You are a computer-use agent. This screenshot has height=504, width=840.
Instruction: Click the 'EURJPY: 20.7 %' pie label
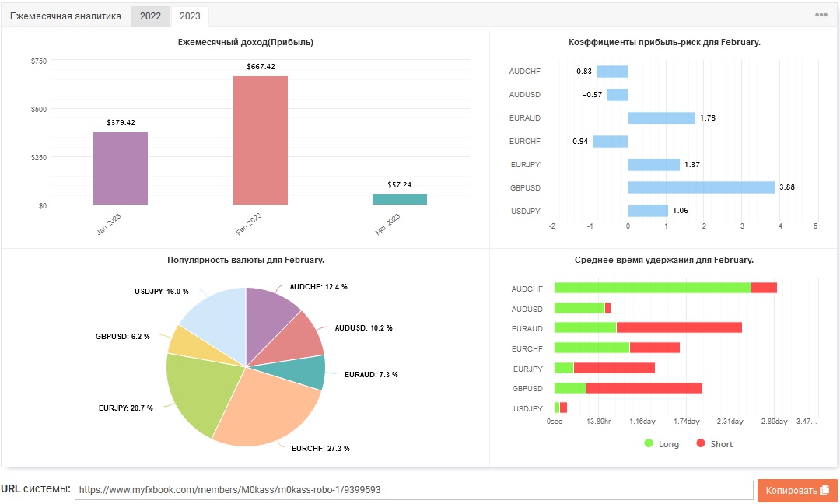pyautogui.click(x=125, y=408)
